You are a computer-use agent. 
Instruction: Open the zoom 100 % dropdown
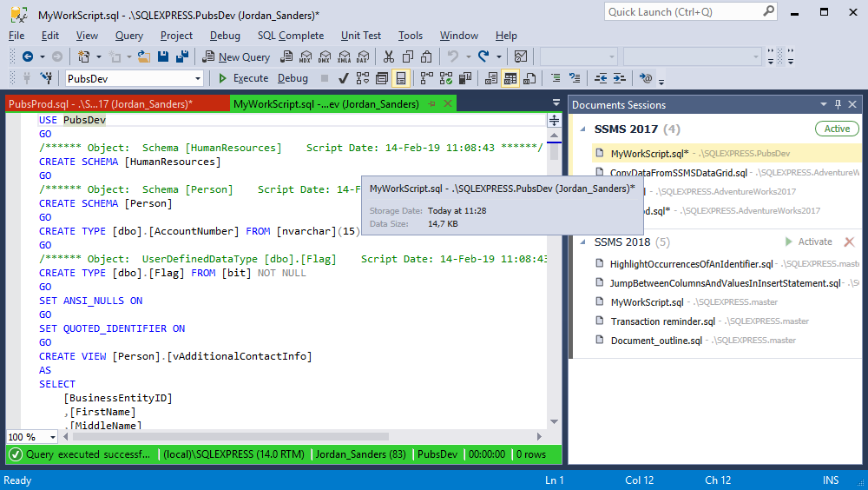(x=53, y=437)
